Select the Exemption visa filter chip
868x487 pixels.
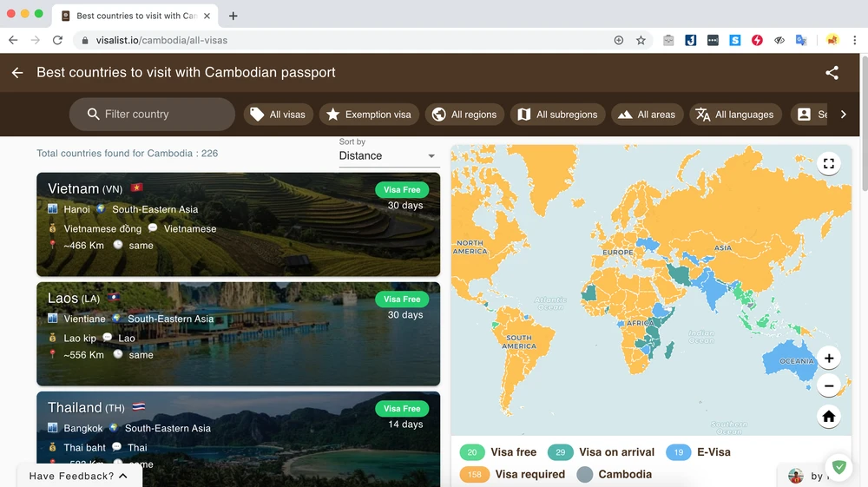coord(369,115)
